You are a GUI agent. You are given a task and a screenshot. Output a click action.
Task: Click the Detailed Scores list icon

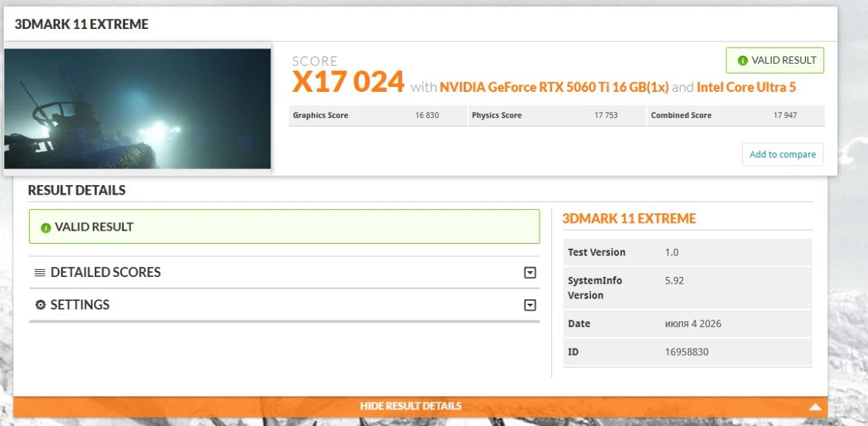point(40,273)
